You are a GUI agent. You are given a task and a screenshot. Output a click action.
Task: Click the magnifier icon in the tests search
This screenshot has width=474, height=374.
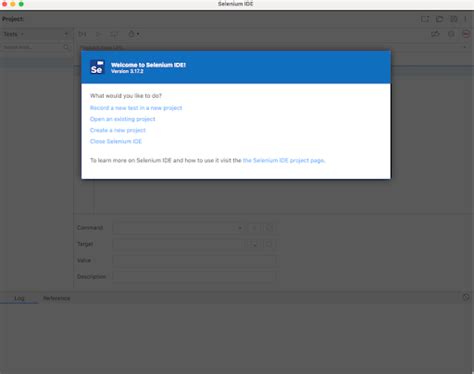pos(67,47)
